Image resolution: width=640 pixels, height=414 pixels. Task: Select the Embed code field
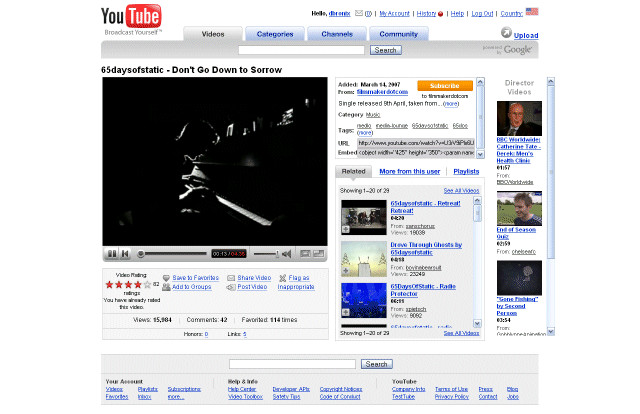tap(416, 153)
